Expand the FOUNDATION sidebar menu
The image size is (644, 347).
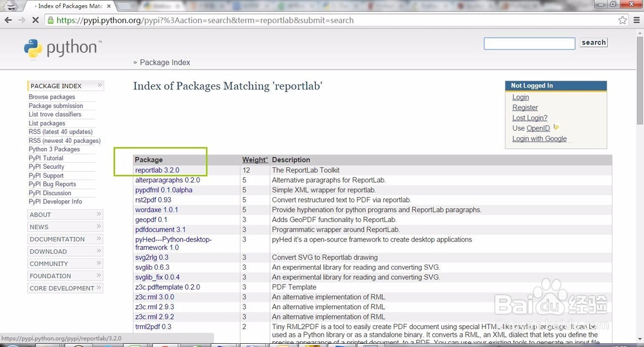point(65,276)
